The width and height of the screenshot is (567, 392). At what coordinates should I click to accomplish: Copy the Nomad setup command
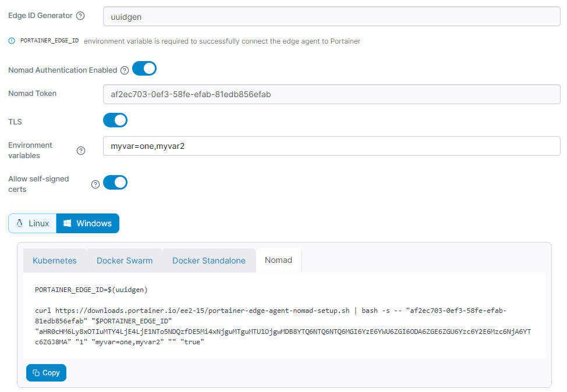(47, 372)
